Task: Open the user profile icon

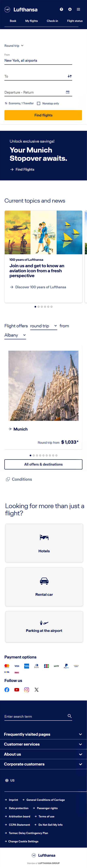Action: click(x=70, y=10)
